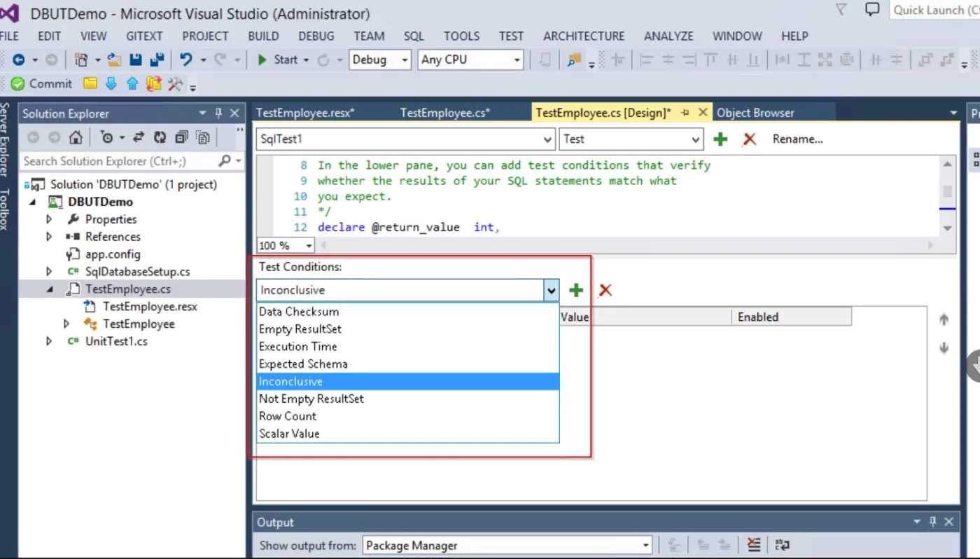This screenshot has height=559, width=980.
Task: Click in the Quick Launch search box
Action: click(x=934, y=10)
